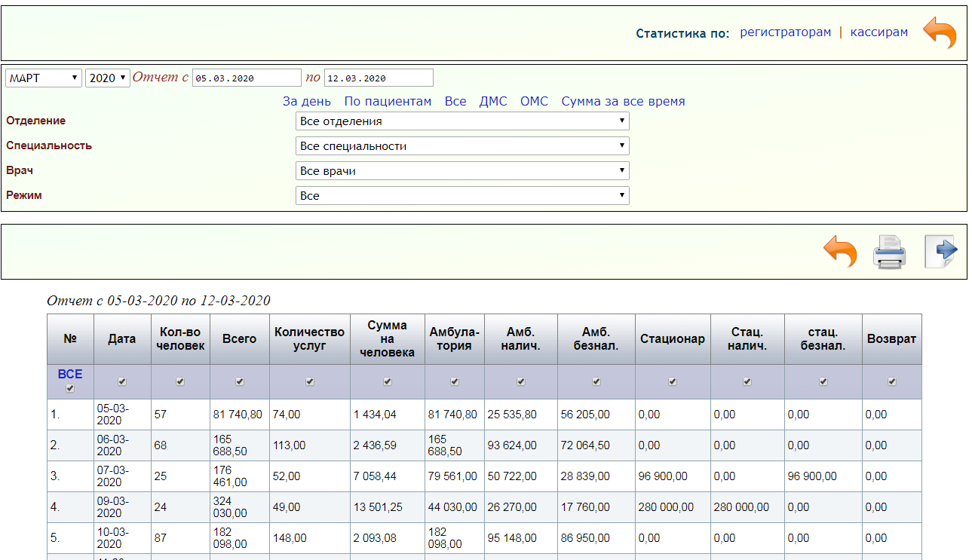The width and height of the screenshot is (972, 560).
Task: Expand the Врач dropdown list
Action: tap(461, 171)
